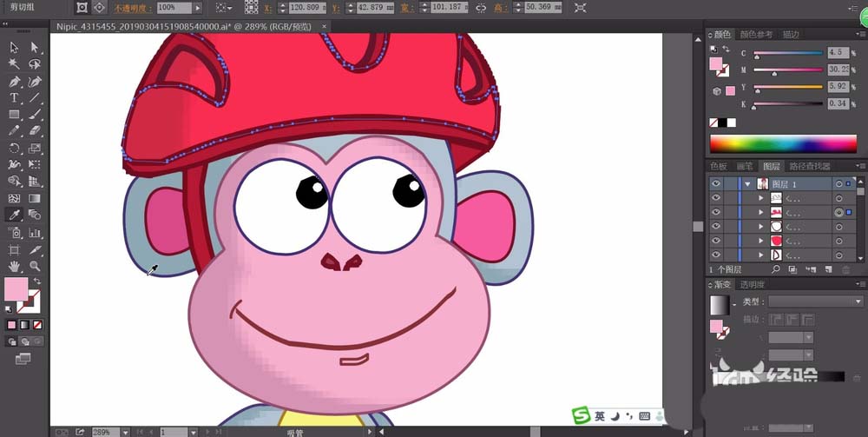Select the Artboard tool
Image resolution: width=868 pixels, height=437 pixels.
coord(15,250)
